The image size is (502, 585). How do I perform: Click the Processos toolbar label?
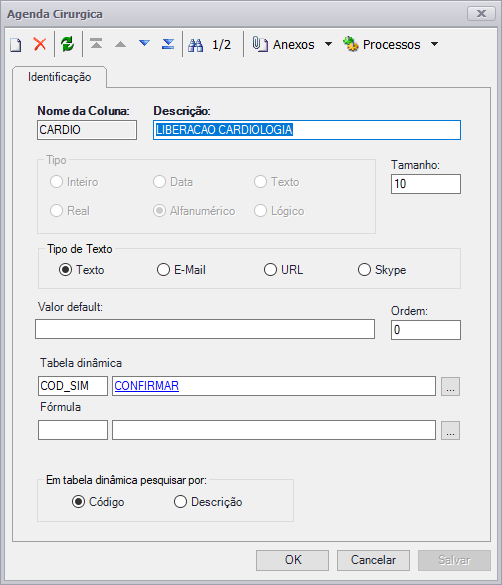tap(392, 45)
